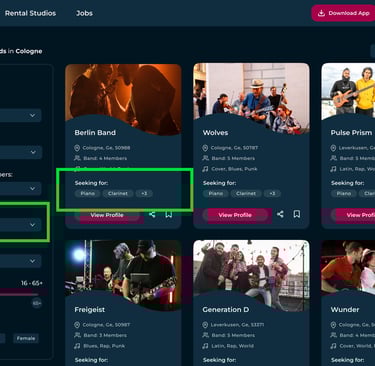Click the members icon on Wunder card
This screenshot has width=375, height=366.
(x=333, y=335)
